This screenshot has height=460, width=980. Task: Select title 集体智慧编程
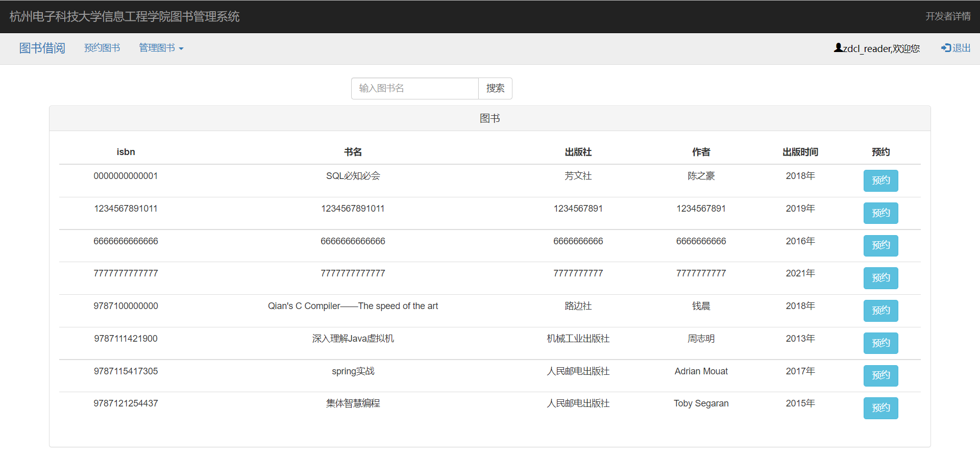point(353,403)
